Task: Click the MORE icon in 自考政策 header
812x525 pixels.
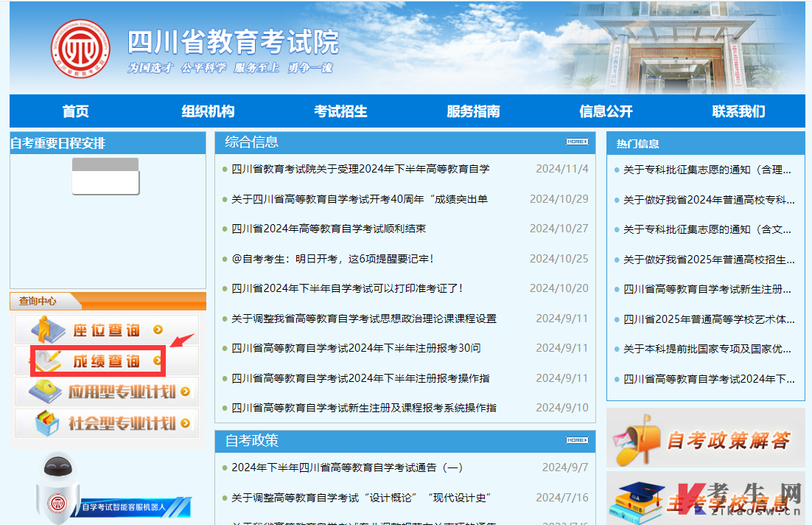Action: click(577, 440)
